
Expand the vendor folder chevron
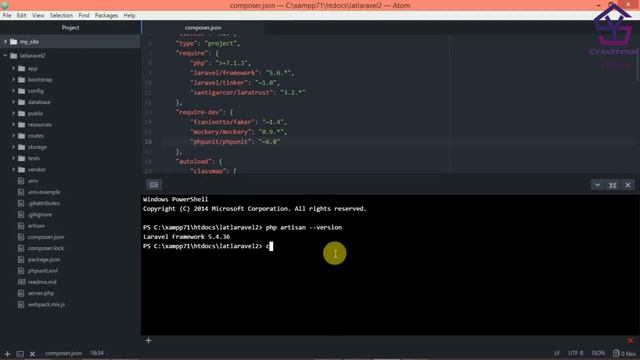[x=13, y=169]
